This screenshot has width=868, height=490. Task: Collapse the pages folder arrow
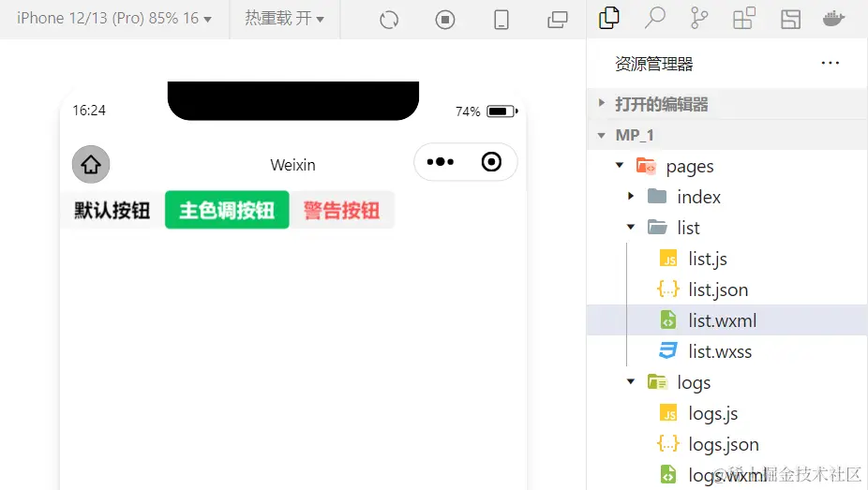[x=620, y=165]
